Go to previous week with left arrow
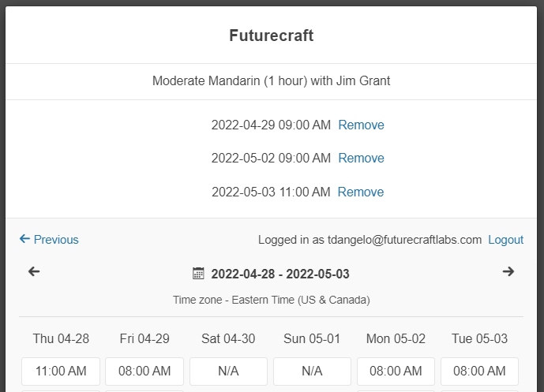This screenshot has width=544, height=392. click(34, 272)
